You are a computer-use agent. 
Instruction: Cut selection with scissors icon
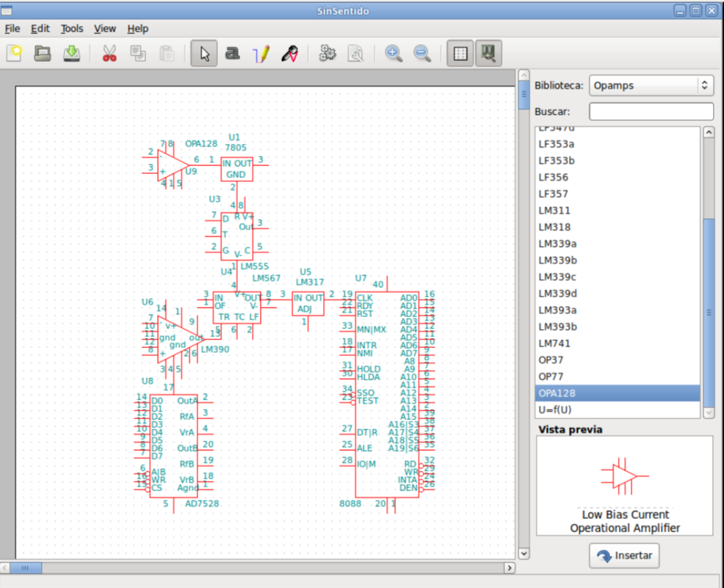tap(109, 53)
